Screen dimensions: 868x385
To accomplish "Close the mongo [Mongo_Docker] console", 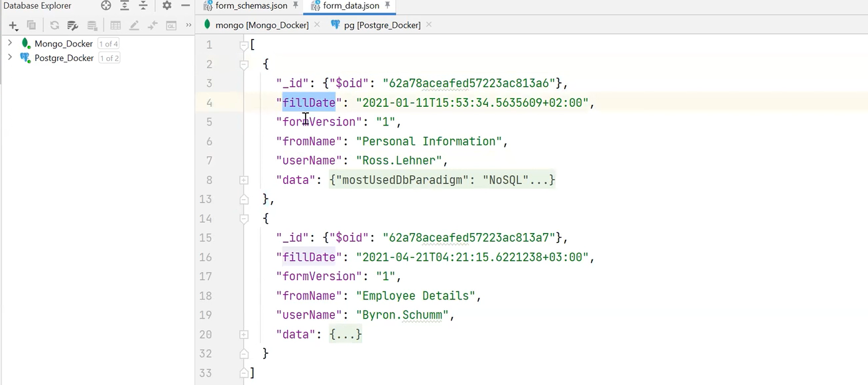I will [316, 25].
